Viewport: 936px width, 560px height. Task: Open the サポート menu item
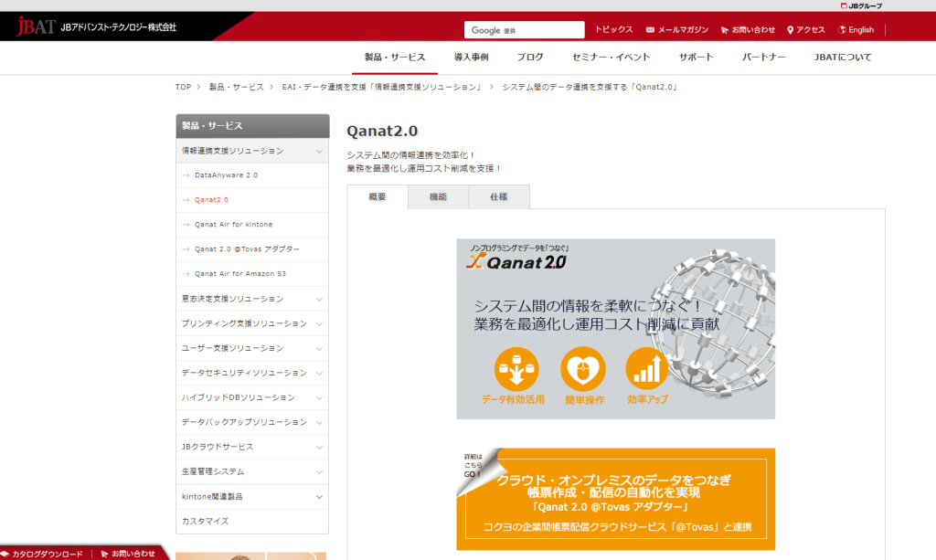point(696,58)
